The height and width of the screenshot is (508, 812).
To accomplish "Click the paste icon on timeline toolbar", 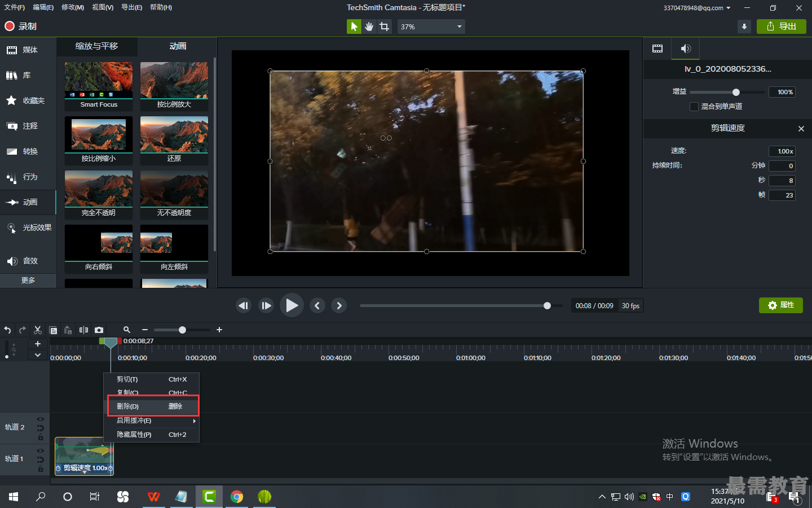I will (x=68, y=330).
